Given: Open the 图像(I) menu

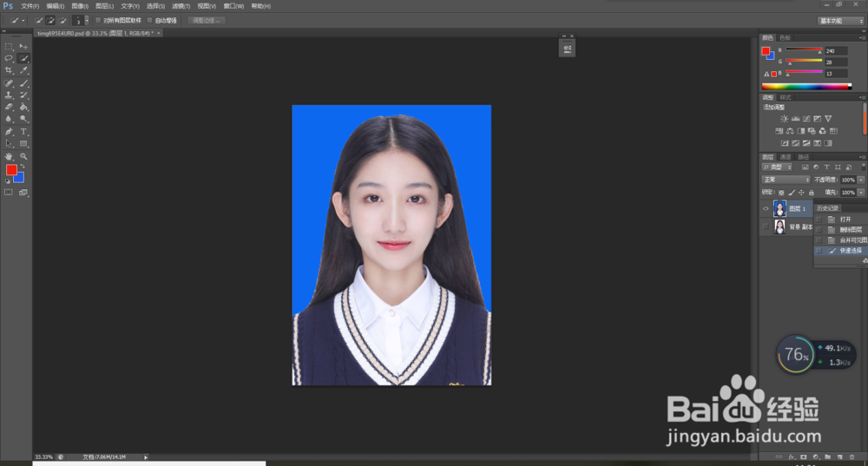Looking at the screenshot, I should coord(80,6).
